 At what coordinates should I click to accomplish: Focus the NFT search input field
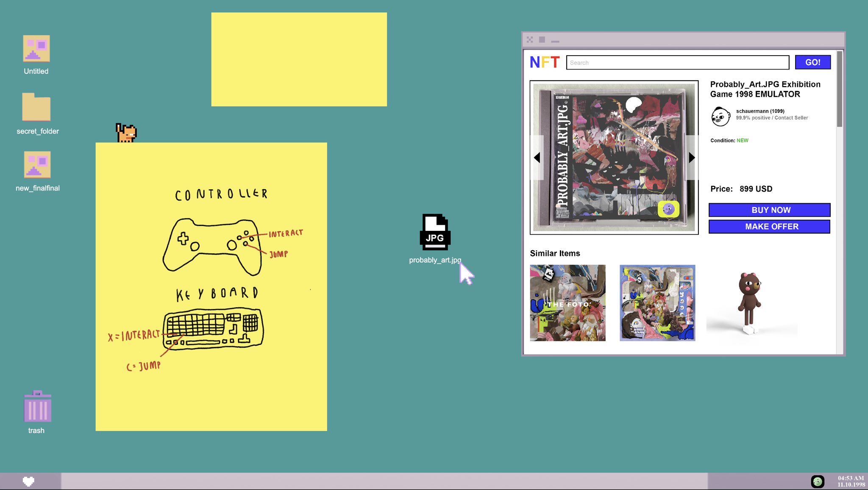[x=677, y=62]
